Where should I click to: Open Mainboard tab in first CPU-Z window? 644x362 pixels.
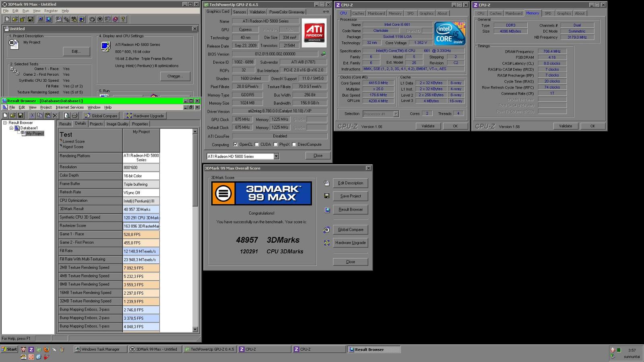[x=376, y=13]
